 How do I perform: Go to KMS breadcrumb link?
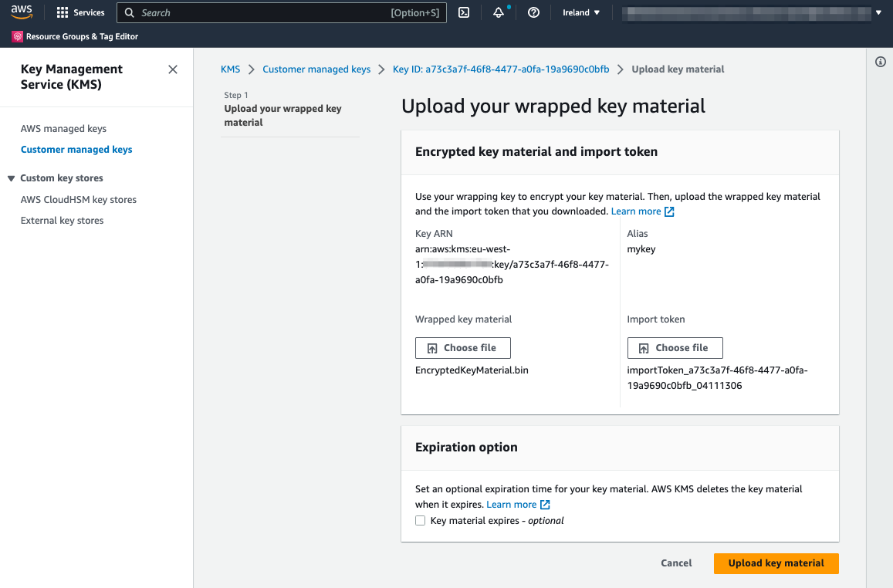pyautogui.click(x=231, y=69)
